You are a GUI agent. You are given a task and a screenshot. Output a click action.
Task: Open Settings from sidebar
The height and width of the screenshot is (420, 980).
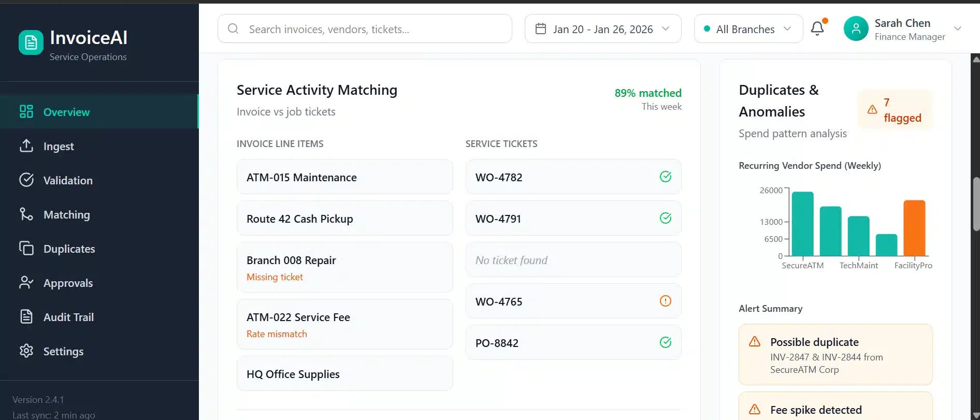tap(99, 351)
